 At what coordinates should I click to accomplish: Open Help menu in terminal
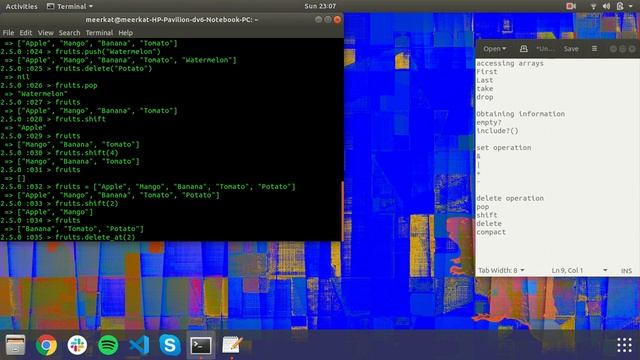125,33
